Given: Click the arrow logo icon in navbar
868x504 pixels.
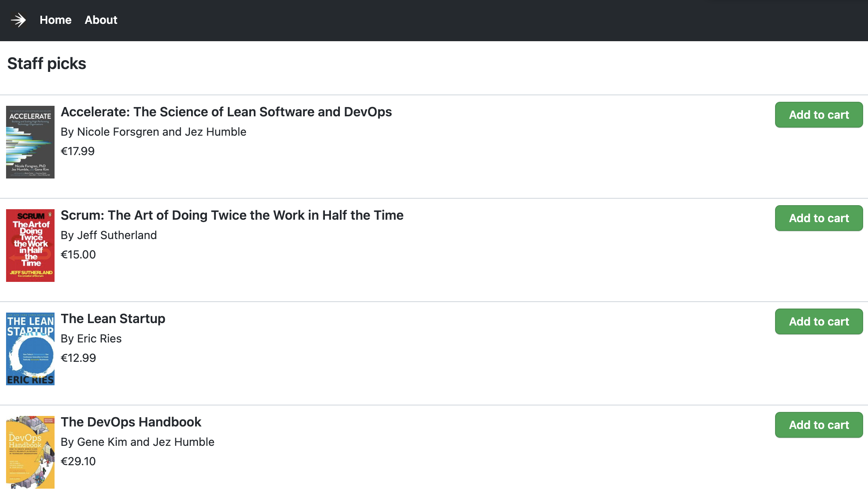Looking at the screenshot, I should (18, 20).
